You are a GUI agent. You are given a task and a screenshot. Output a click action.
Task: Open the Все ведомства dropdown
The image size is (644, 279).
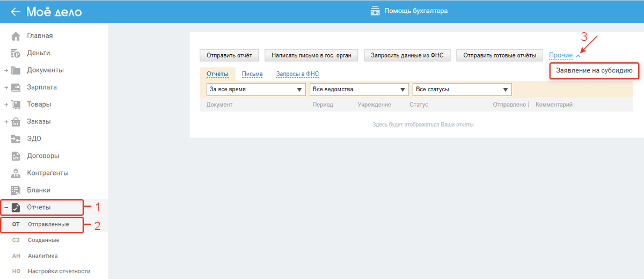click(x=359, y=89)
